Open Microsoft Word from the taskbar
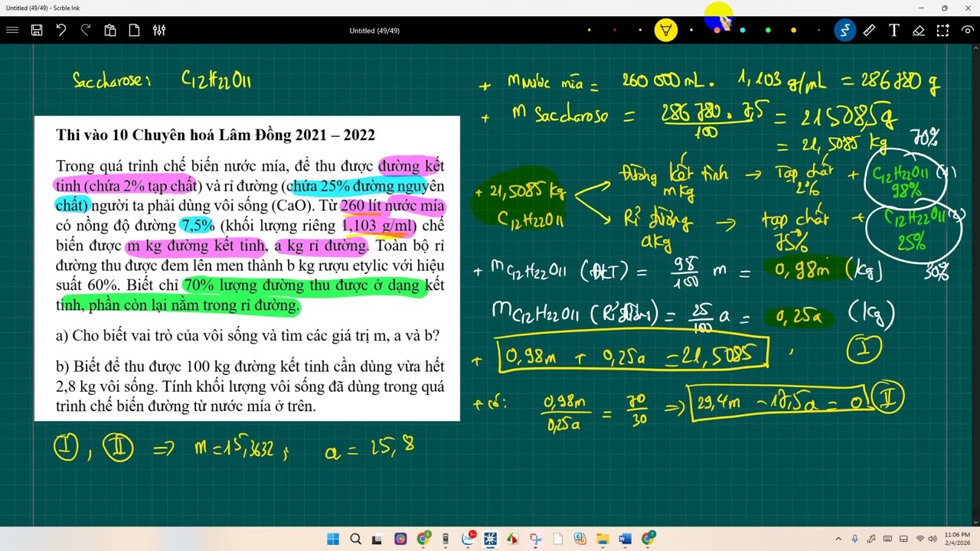This screenshot has width=980, height=551. pyautogui.click(x=625, y=539)
